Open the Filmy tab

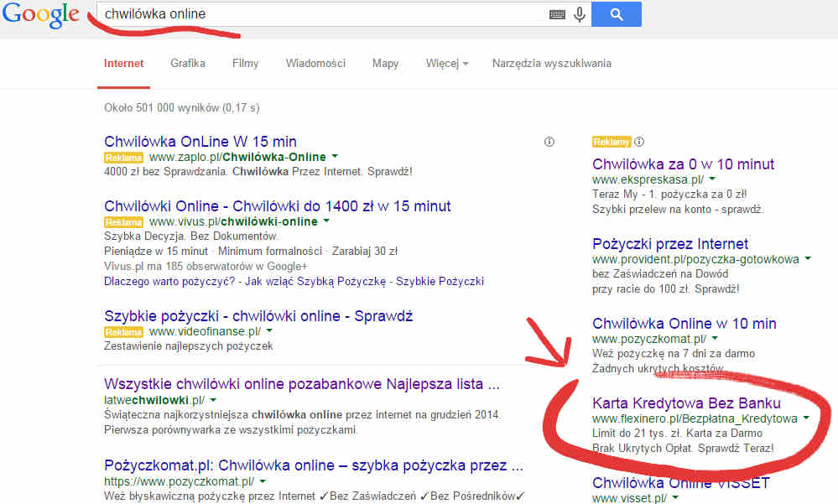(x=245, y=63)
